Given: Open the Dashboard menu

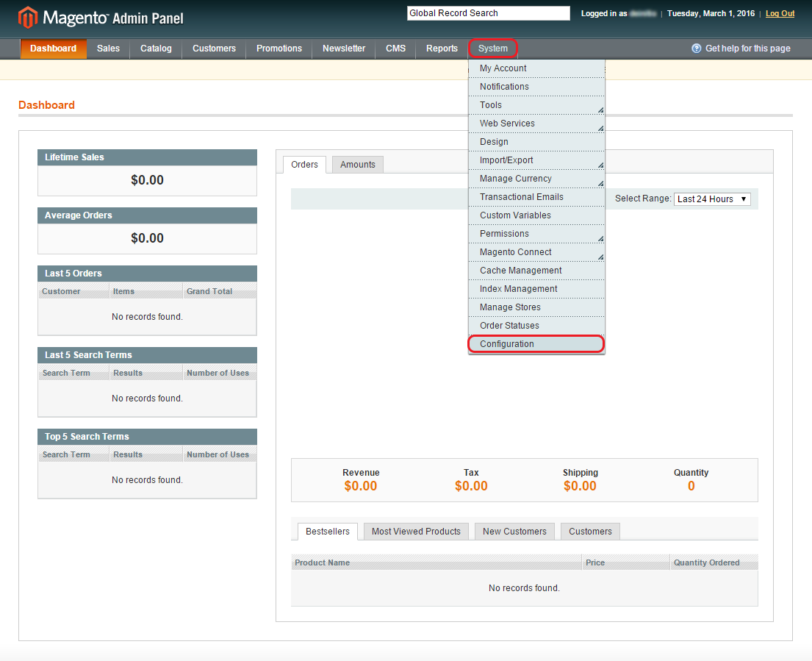Looking at the screenshot, I should pos(54,49).
